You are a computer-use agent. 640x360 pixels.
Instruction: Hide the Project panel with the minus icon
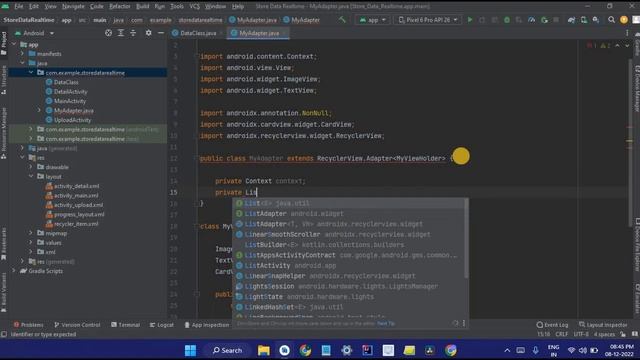click(x=161, y=33)
